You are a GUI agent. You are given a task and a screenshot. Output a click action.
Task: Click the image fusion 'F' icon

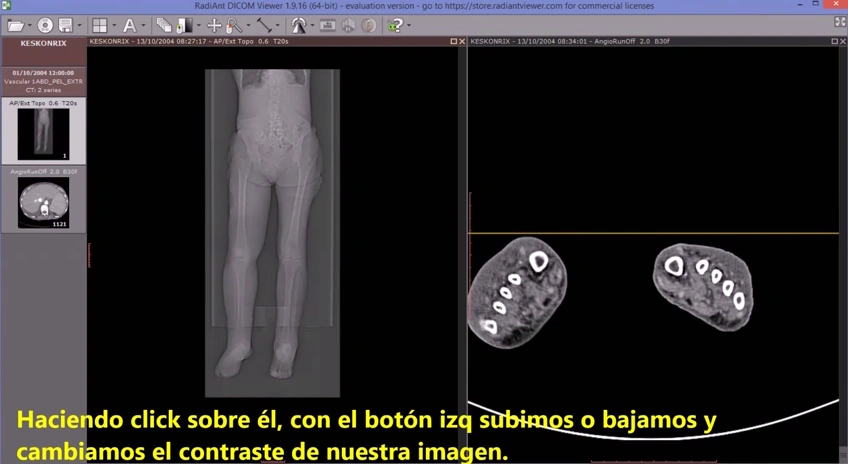(369, 25)
